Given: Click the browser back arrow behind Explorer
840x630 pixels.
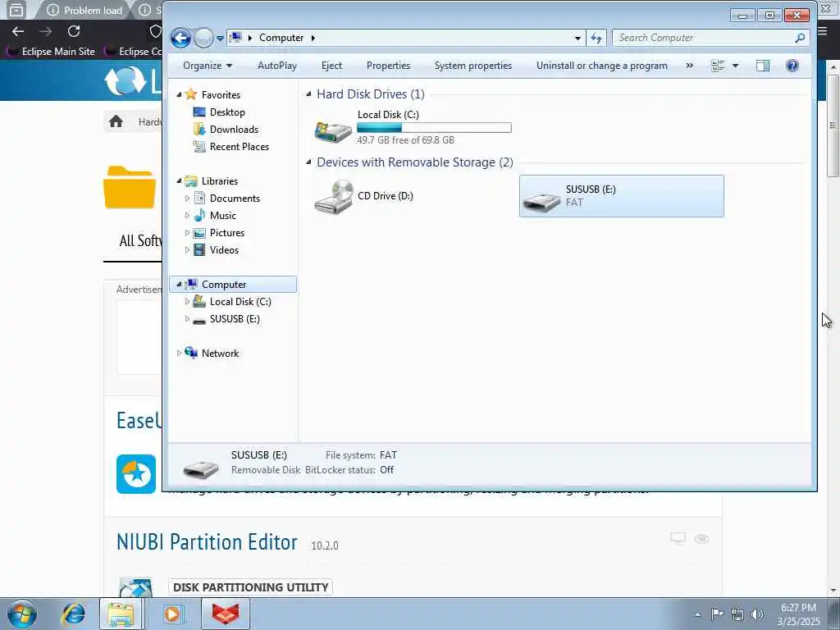Looking at the screenshot, I should click(x=18, y=32).
